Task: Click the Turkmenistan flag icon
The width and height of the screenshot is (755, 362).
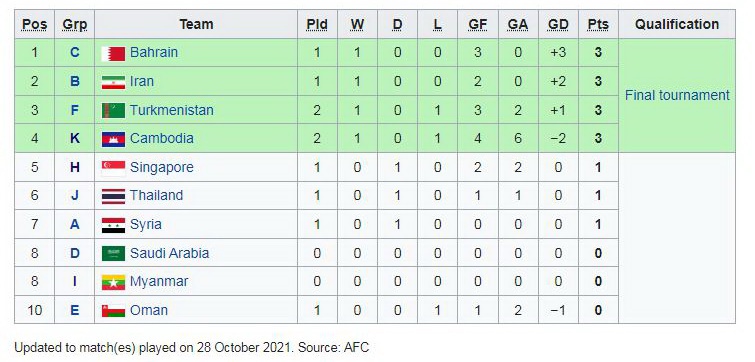Action: coord(113,110)
